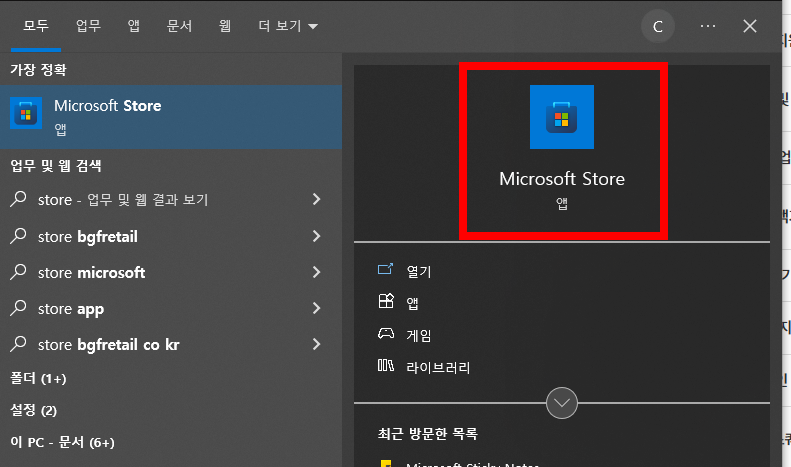The width and height of the screenshot is (791, 467).
Task: Close the search panel with X
Action: 750,26
